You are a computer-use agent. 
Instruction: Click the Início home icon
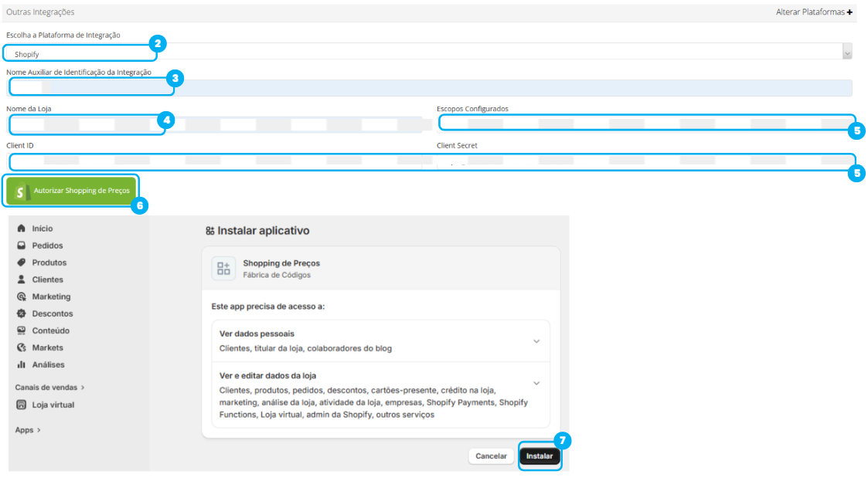point(21,229)
